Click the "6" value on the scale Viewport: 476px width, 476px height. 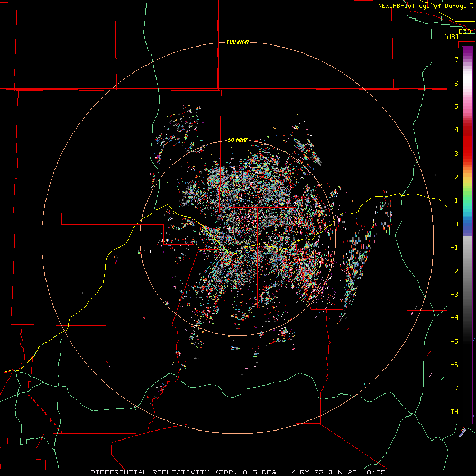tap(456, 83)
